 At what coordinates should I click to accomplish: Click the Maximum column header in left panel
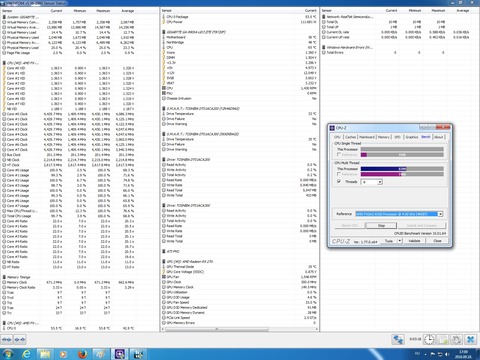pos(103,11)
